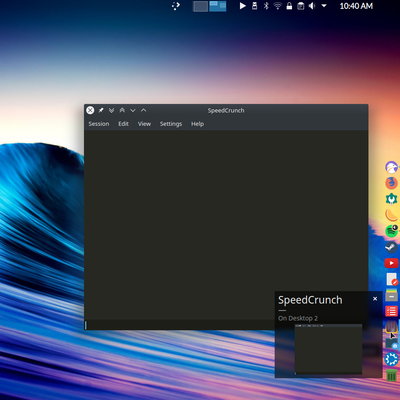Image resolution: width=400 pixels, height=400 pixels.
Task: Click the active SpeedCrunch dock icon
Action: tap(391, 327)
